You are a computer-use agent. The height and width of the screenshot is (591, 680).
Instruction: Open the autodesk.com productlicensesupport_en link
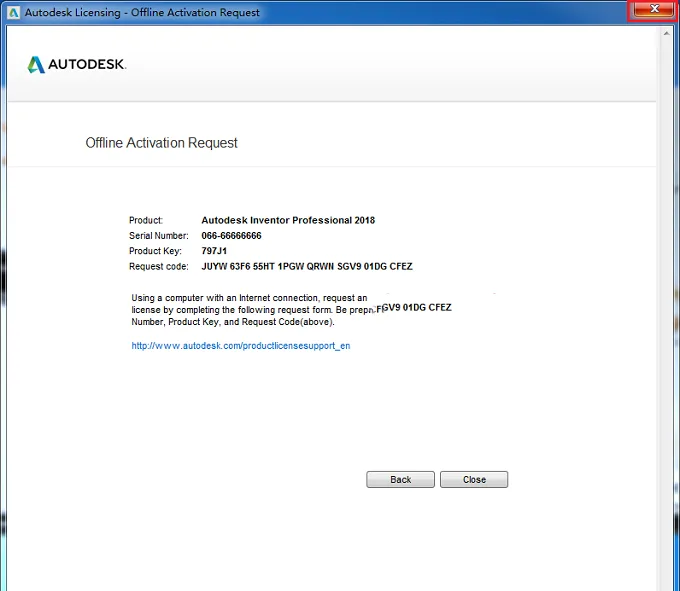pyautogui.click(x=241, y=346)
